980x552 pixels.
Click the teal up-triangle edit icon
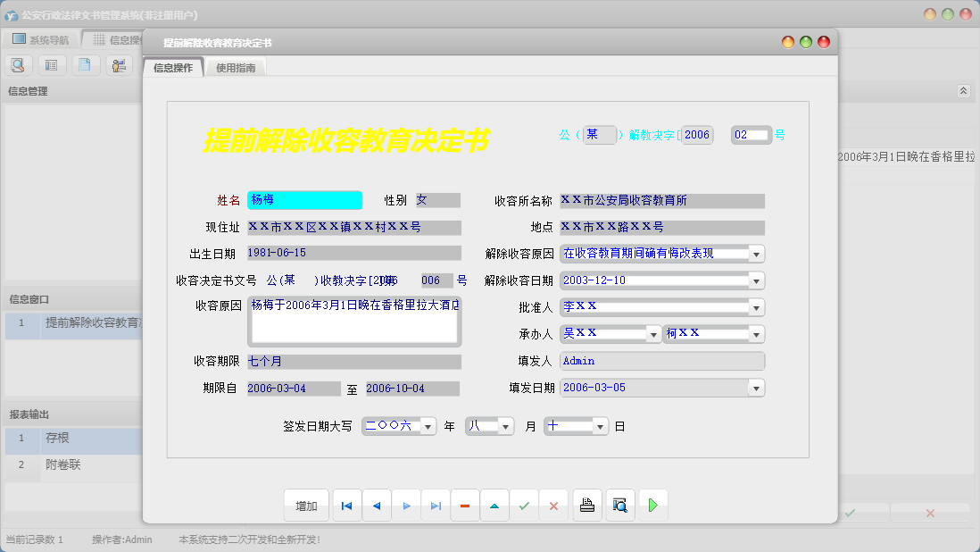(x=494, y=506)
